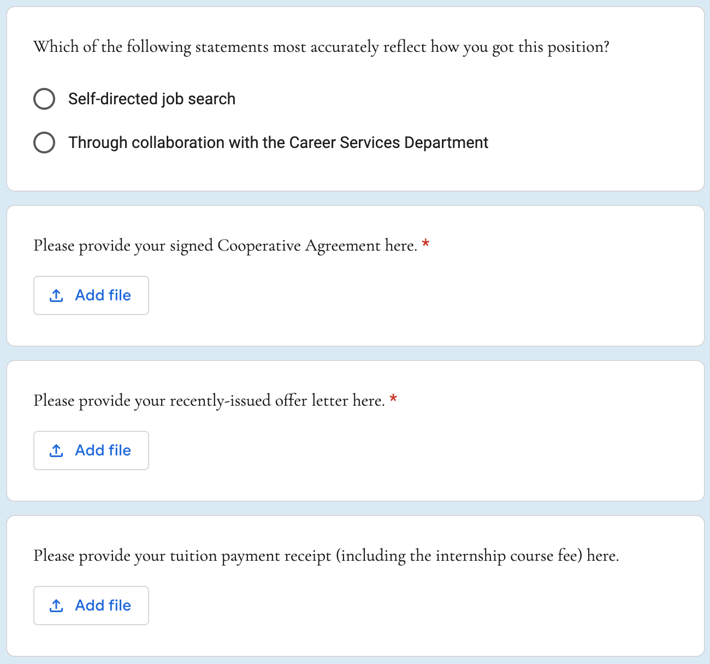
Task: Click upload arrow icon for Cooperative Agreement
Action: (56, 296)
